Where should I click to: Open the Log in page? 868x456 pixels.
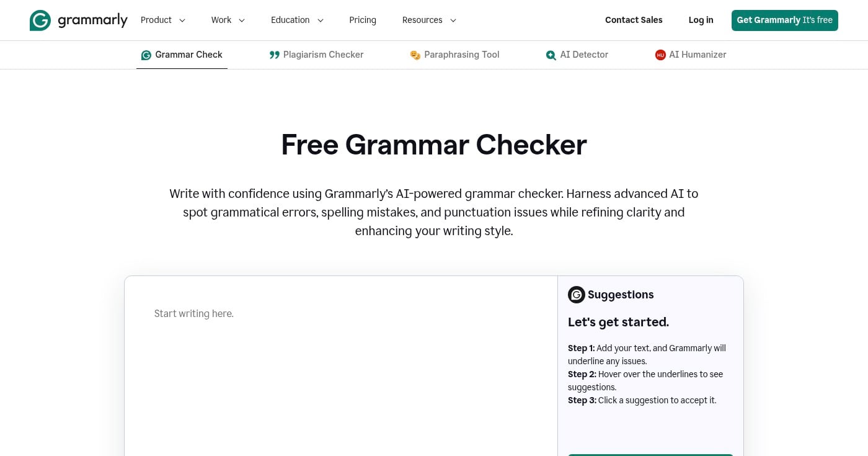point(701,20)
